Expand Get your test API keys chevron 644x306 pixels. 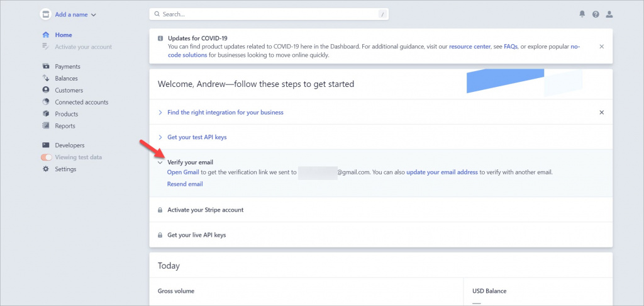point(160,137)
